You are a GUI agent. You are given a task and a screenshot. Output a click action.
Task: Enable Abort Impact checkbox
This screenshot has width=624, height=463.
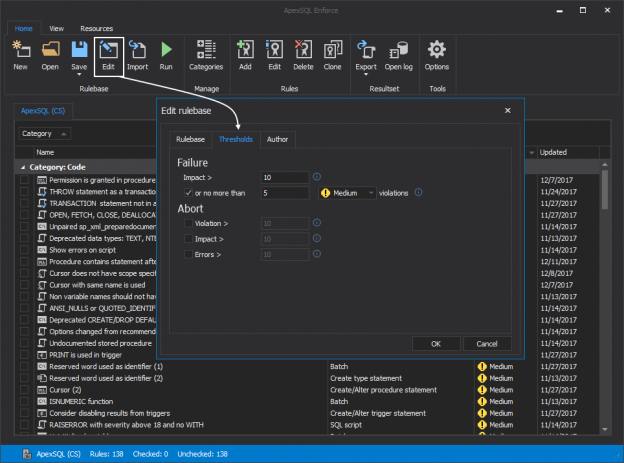(188, 239)
